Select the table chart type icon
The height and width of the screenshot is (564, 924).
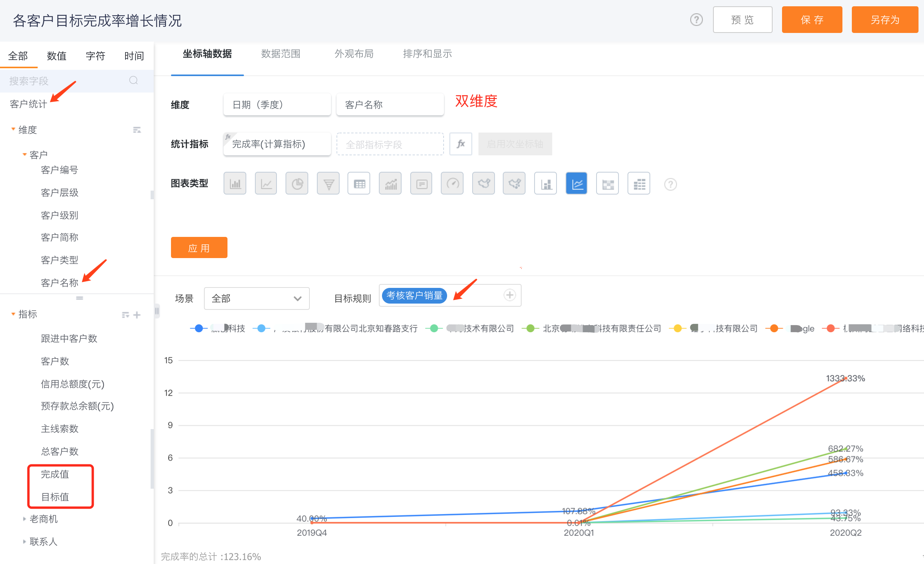point(359,184)
